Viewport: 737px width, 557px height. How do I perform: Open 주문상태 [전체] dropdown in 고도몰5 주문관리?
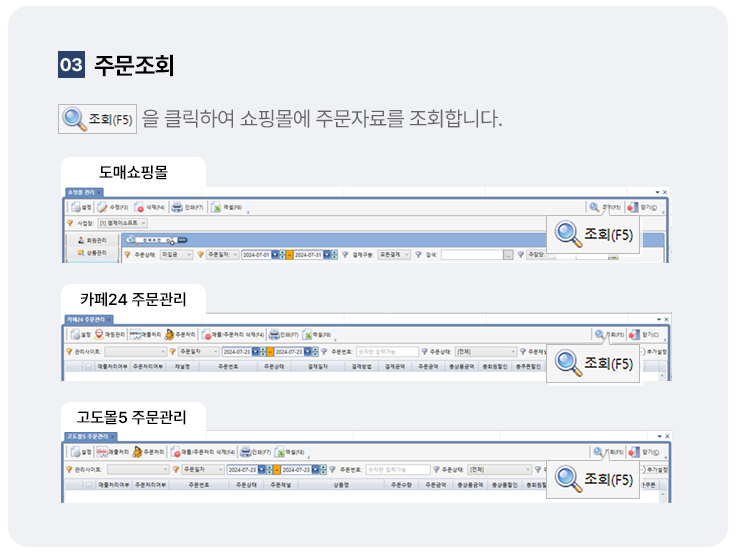click(x=500, y=470)
